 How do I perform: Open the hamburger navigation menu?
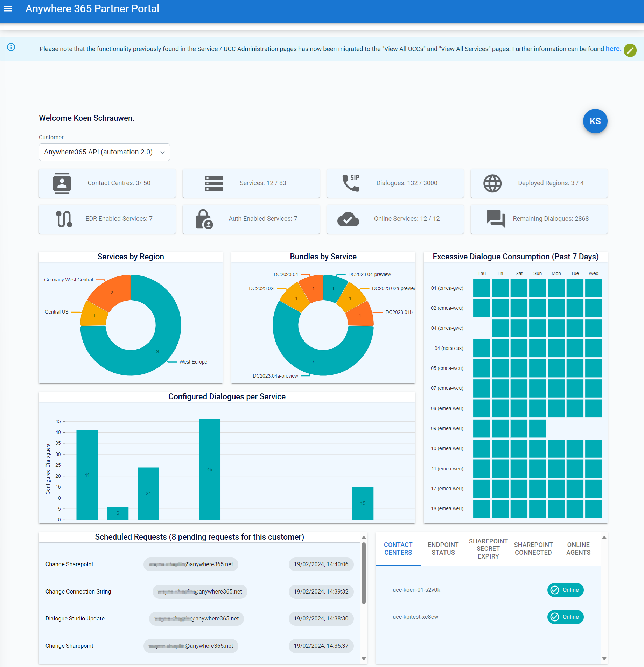[x=8, y=9]
